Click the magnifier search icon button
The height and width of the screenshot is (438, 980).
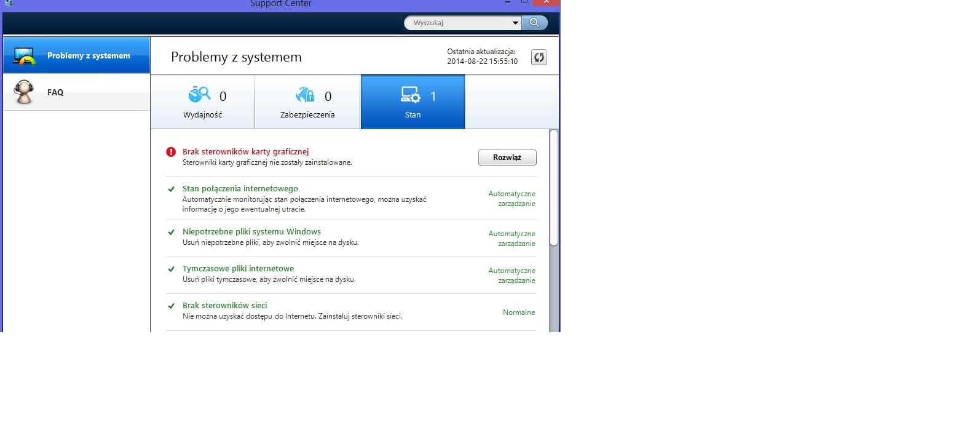(x=534, y=23)
